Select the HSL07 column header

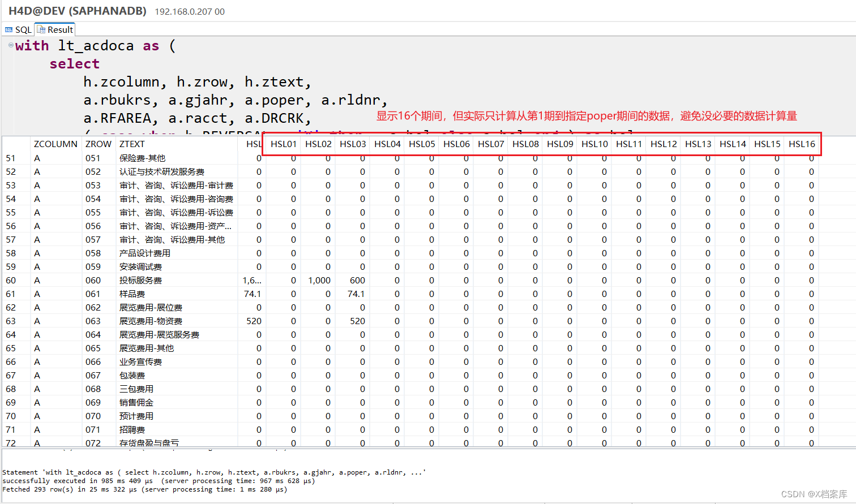[491, 144]
